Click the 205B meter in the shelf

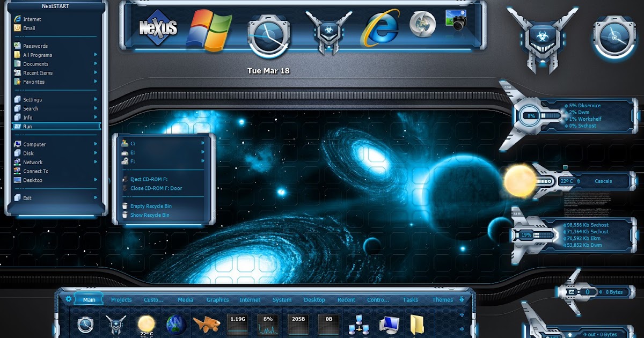[x=298, y=325]
